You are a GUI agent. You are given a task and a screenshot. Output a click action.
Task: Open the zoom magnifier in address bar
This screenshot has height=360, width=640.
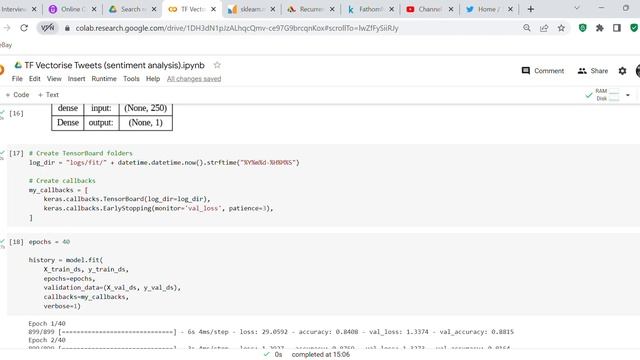click(x=527, y=28)
